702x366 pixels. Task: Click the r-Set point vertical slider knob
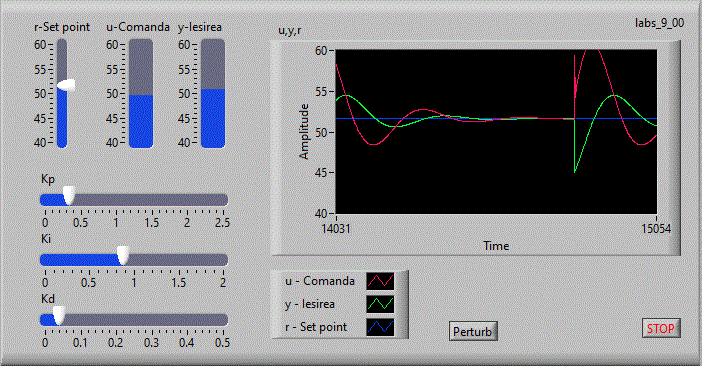click(x=66, y=85)
